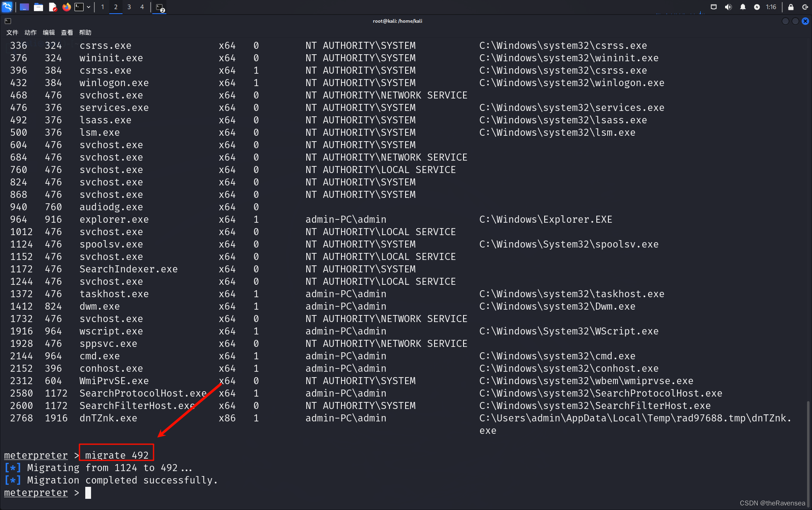The height and width of the screenshot is (510, 812).
Task: Click the log out panel icon
Action: click(805, 7)
